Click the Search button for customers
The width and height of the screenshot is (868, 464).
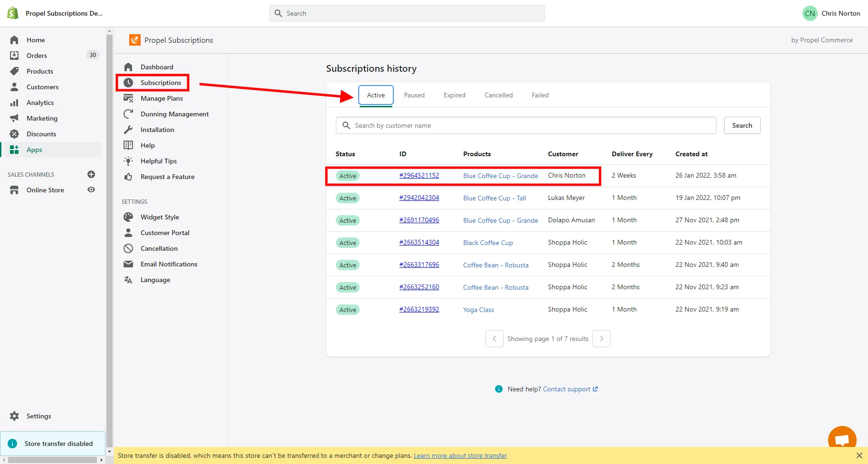[742, 125]
